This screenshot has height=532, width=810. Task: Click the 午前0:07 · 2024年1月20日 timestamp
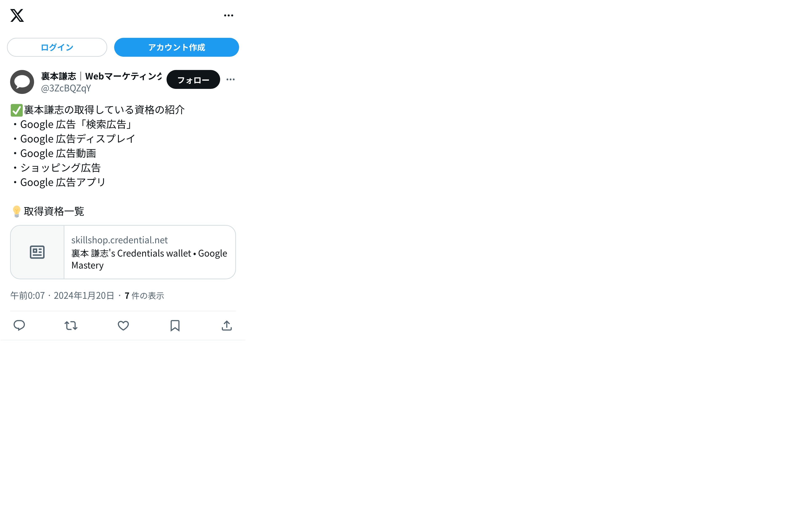click(x=62, y=296)
